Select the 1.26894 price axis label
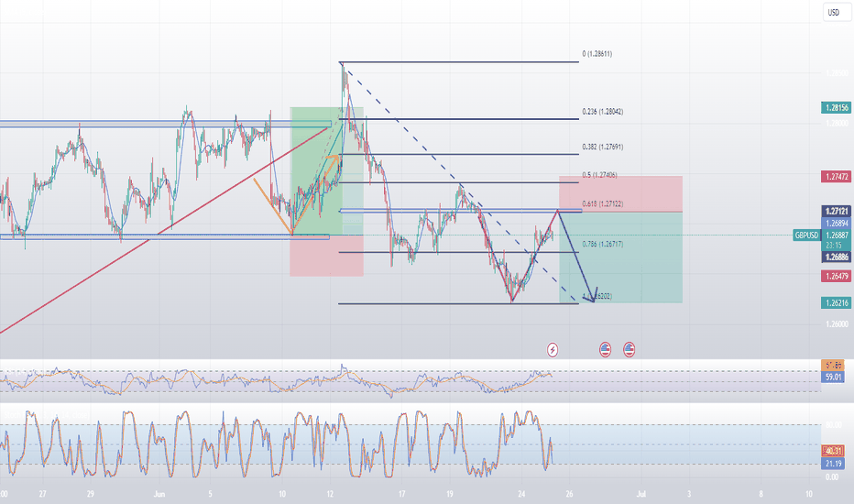The image size is (854, 504). pyautogui.click(x=836, y=224)
